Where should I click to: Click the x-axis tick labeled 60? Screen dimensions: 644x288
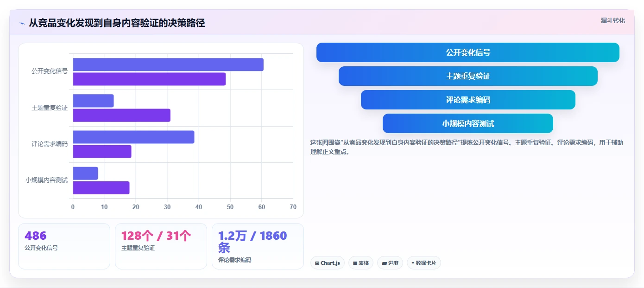pos(262,207)
